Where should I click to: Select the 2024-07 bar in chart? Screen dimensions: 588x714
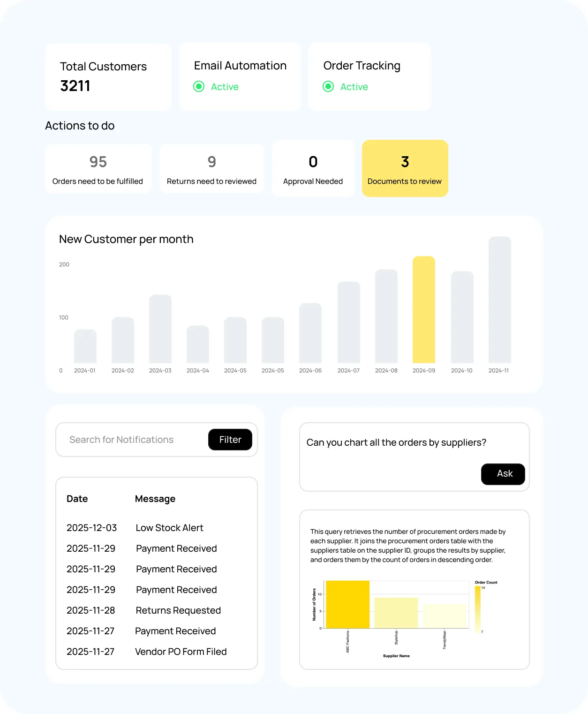point(349,322)
